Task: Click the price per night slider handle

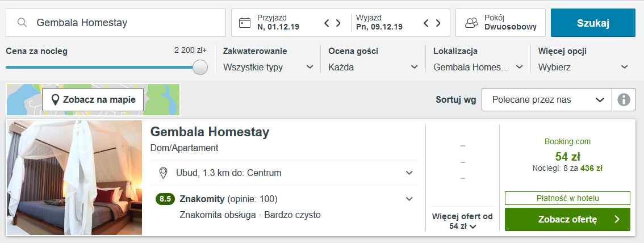Action: 200,68
